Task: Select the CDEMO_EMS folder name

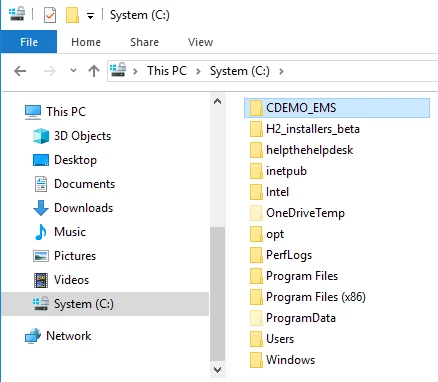Action: coord(301,108)
